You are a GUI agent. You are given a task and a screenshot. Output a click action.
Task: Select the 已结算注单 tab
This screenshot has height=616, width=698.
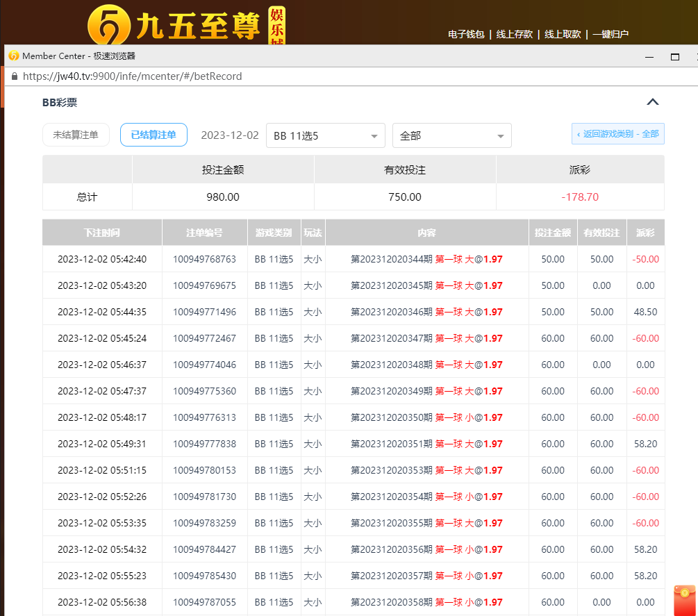(153, 135)
